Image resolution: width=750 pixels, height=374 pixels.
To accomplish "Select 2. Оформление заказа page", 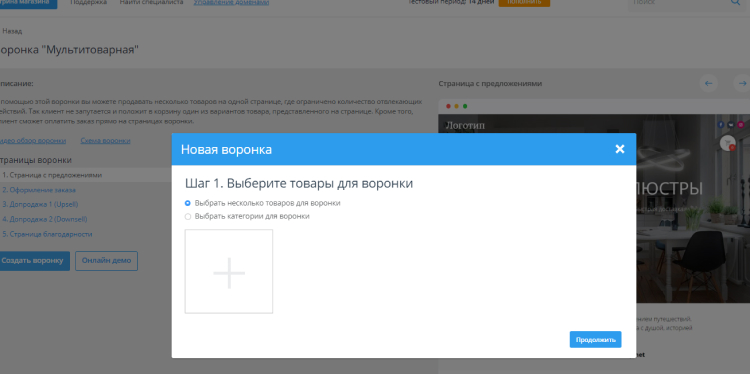I will [x=39, y=190].
